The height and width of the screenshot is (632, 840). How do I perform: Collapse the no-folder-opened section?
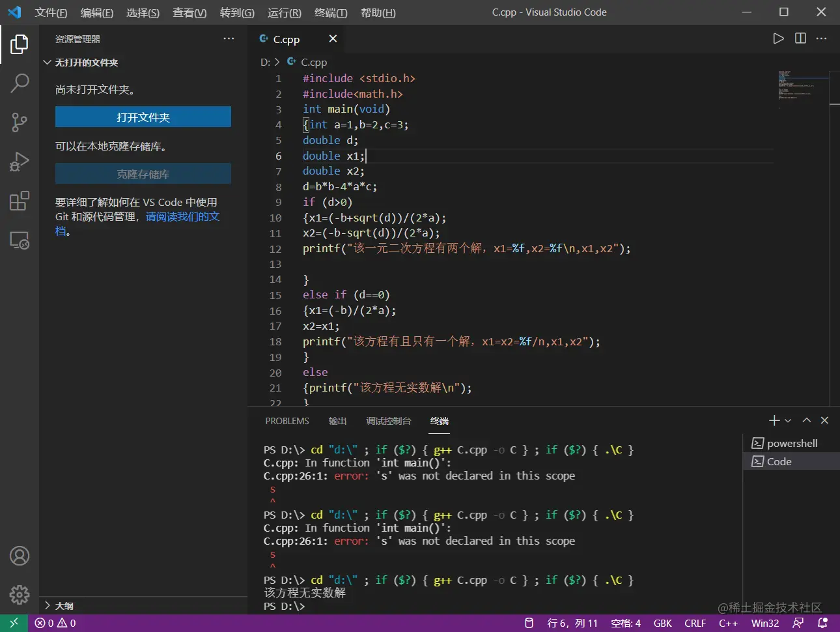click(47, 63)
